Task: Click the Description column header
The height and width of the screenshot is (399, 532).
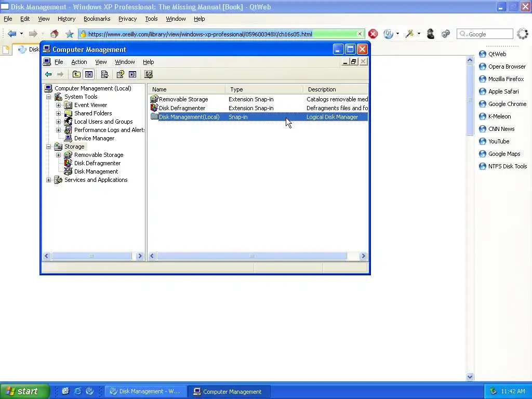Action: pos(335,89)
